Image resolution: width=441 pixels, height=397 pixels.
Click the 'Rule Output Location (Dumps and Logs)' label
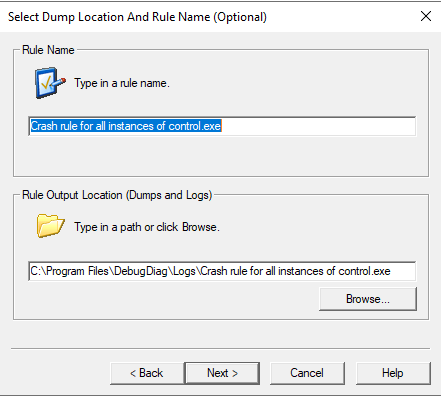pyautogui.click(x=117, y=195)
